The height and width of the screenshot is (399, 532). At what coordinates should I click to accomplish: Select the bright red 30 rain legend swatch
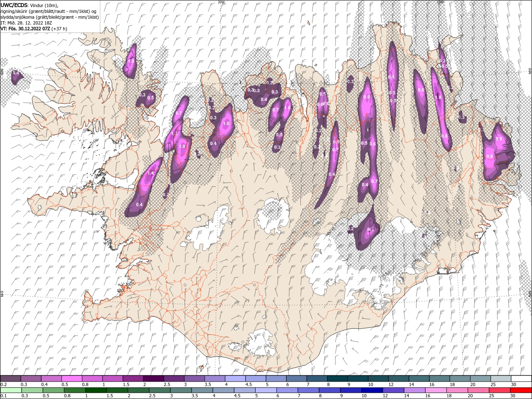[x=521, y=390]
